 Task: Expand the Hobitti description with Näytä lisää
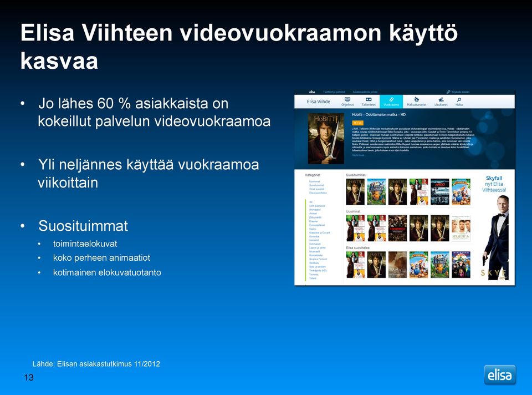[x=358, y=155]
